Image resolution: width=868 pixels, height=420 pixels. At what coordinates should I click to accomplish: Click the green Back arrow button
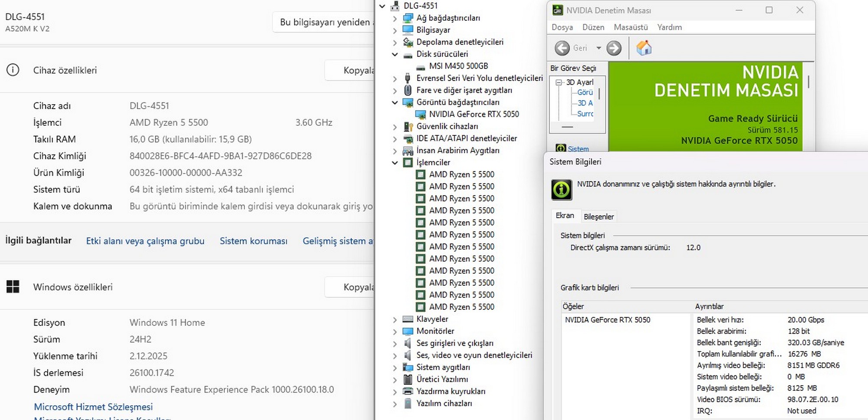(x=562, y=48)
